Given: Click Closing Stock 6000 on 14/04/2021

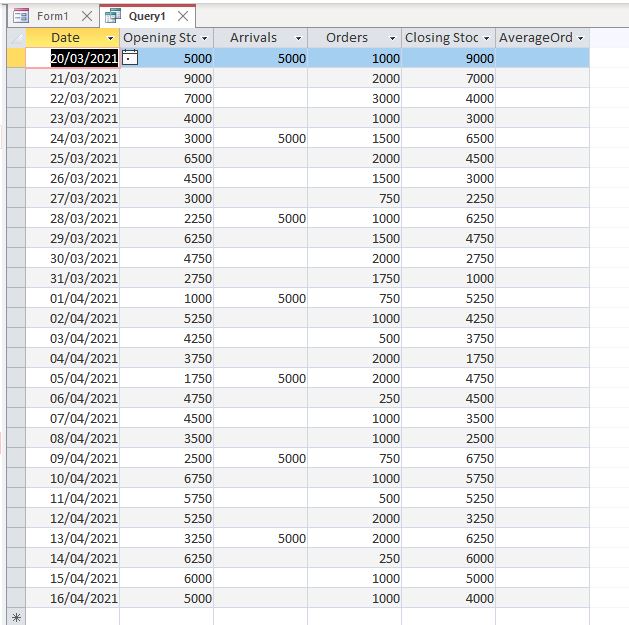Looking at the screenshot, I should 448,558.
